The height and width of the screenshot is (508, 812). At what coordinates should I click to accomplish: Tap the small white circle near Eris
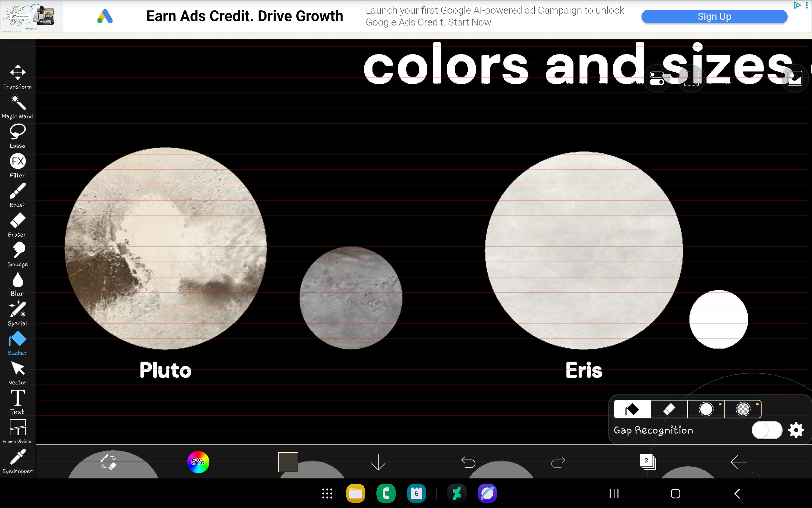point(719,319)
